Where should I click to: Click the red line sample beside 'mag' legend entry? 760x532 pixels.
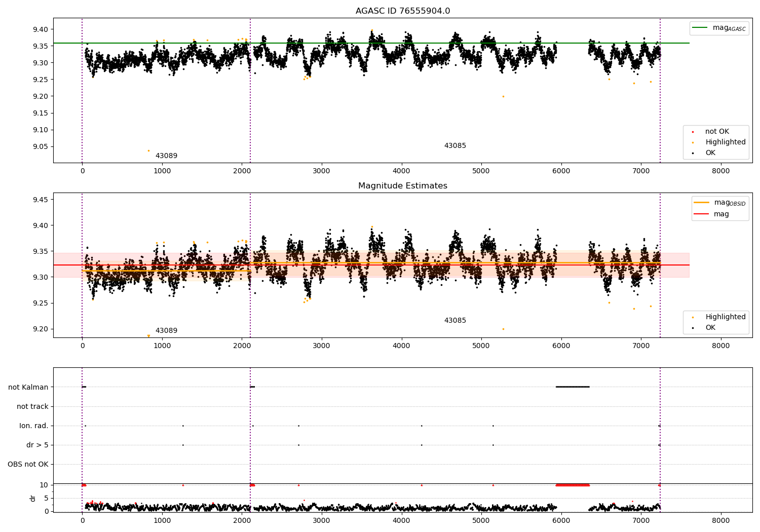point(701,214)
